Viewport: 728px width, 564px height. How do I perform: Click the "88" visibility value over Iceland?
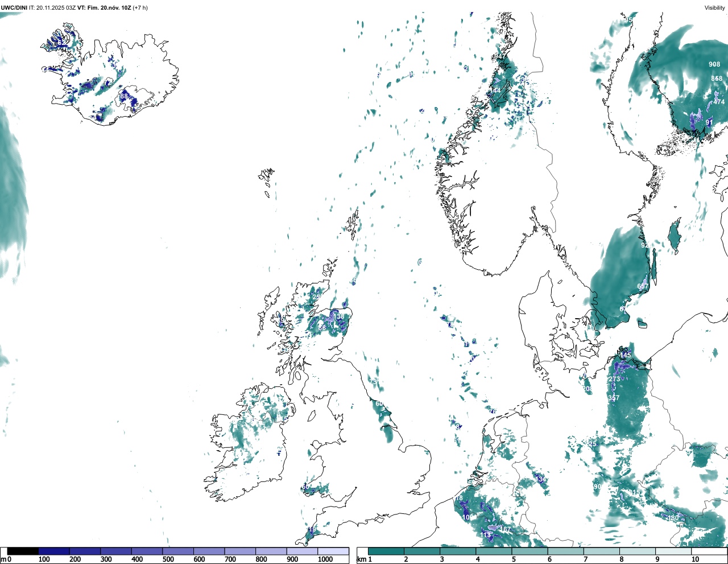click(x=123, y=97)
